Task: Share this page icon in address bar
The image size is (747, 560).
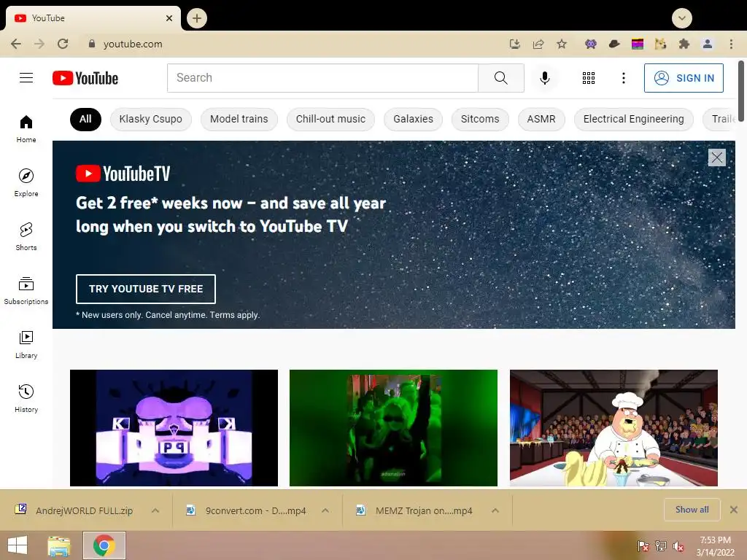Action: click(538, 44)
